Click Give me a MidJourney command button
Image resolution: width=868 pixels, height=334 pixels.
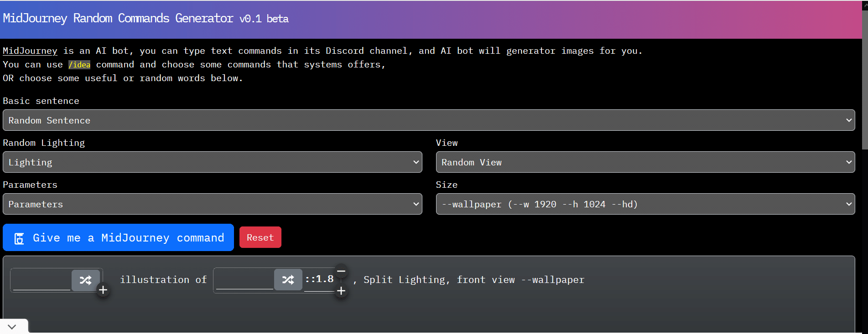[118, 237]
